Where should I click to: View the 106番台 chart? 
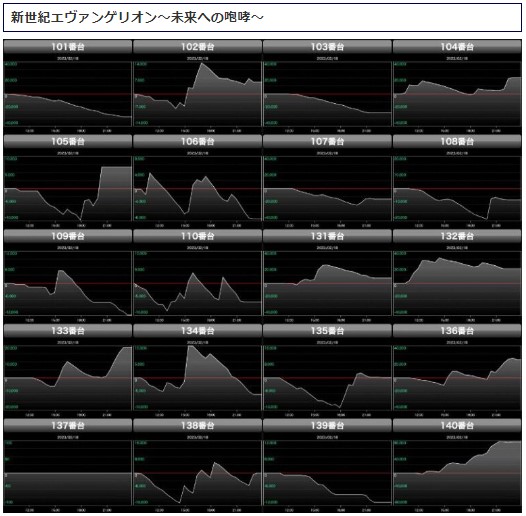coord(198,189)
